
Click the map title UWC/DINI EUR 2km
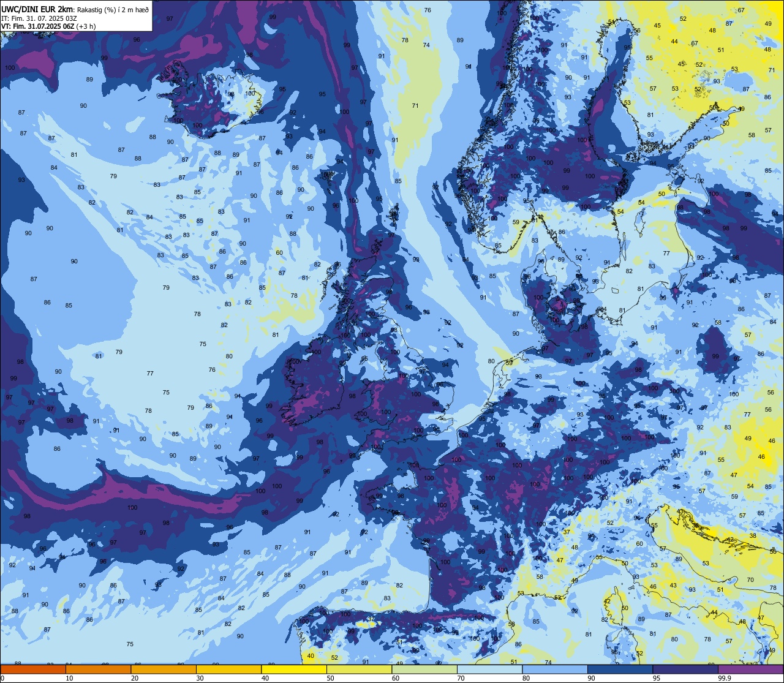pyautogui.click(x=38, y=9)
